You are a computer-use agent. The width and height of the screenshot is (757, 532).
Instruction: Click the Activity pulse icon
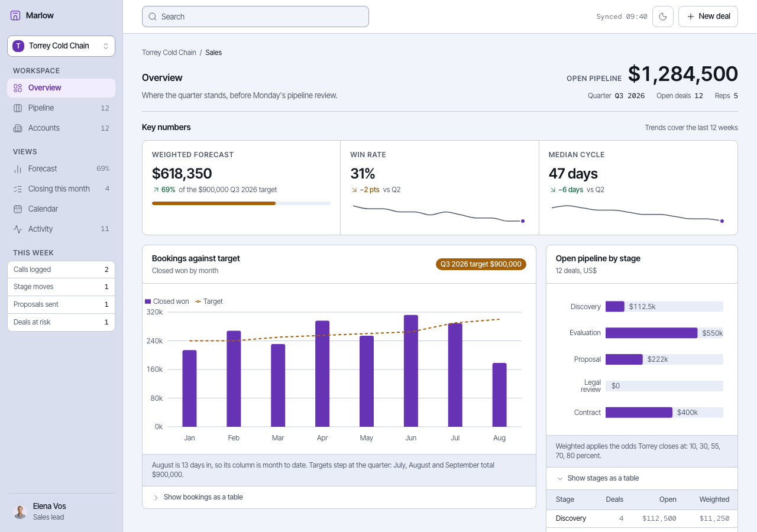tap(18, 229)
